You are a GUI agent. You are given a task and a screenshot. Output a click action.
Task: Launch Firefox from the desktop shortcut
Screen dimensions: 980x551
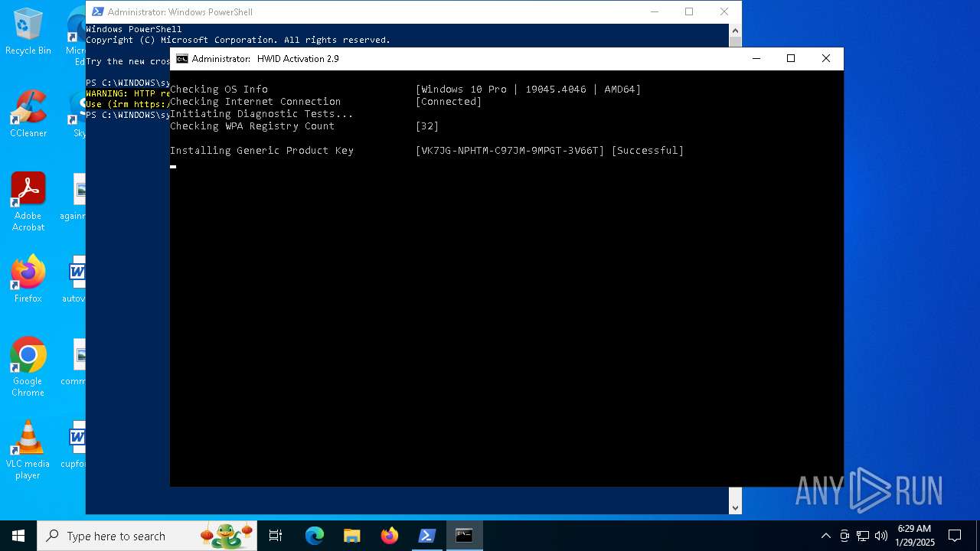[28, 279]
